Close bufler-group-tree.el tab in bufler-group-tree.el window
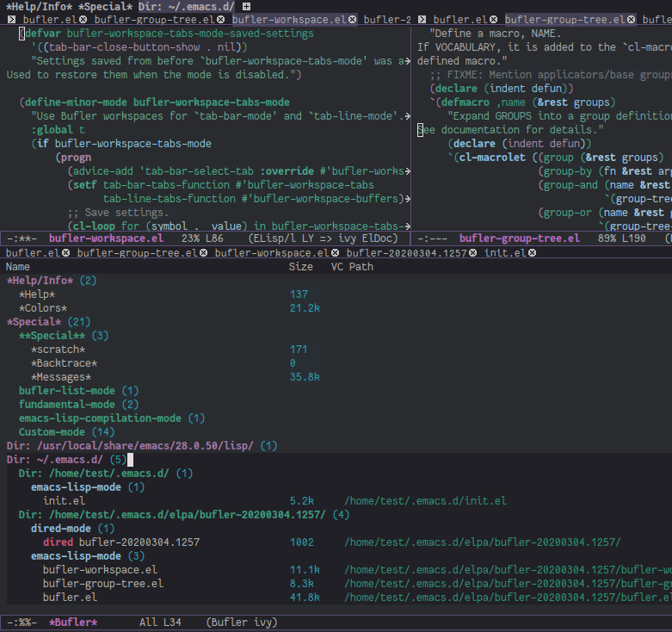Viewport: 672px width, 632px height. (x=632, y=20)
